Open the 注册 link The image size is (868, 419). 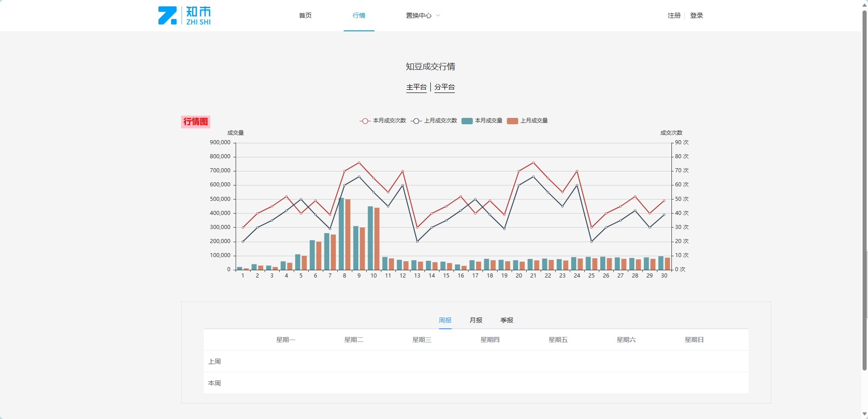click(x=674, y=15)
